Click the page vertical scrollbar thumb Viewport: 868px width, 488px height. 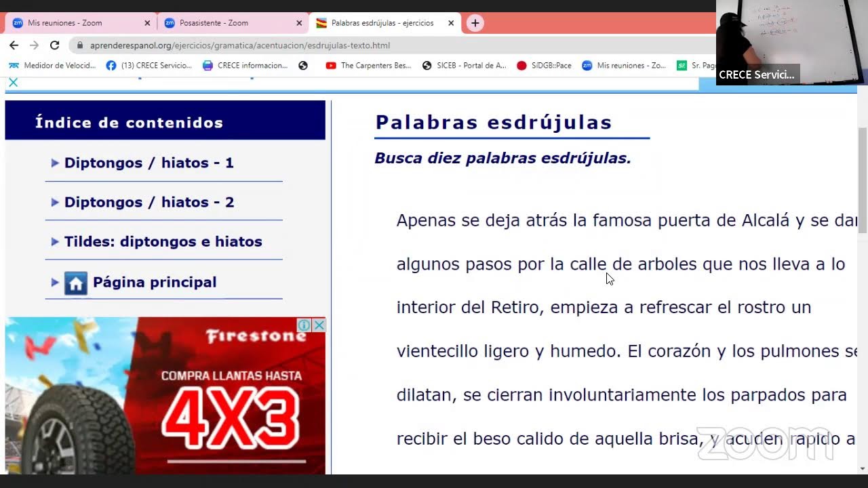(x=862, y=180)
